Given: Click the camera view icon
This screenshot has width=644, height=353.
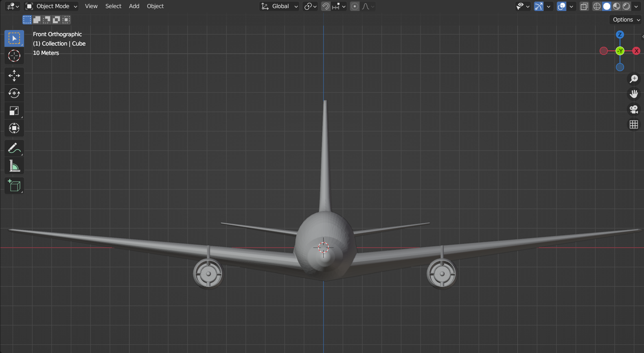Looking at the screenshot, I should coord(634,109).
